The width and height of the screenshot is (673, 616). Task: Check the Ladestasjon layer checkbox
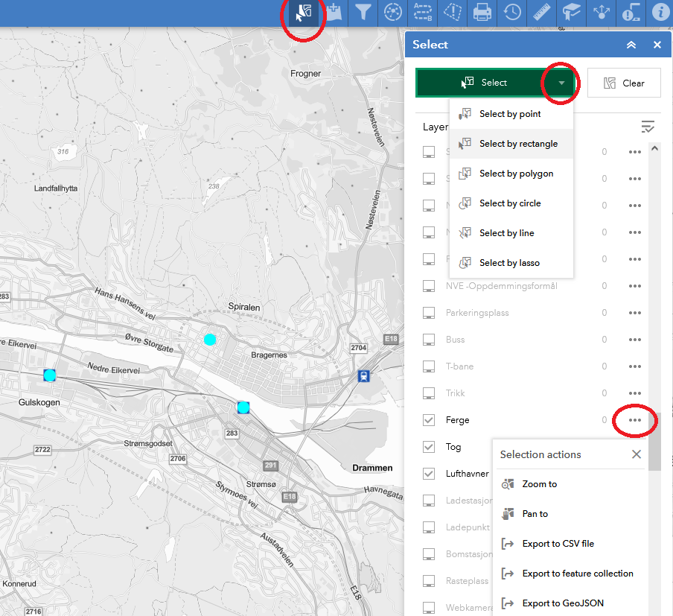pyautogui.click(x=429, y=501)
